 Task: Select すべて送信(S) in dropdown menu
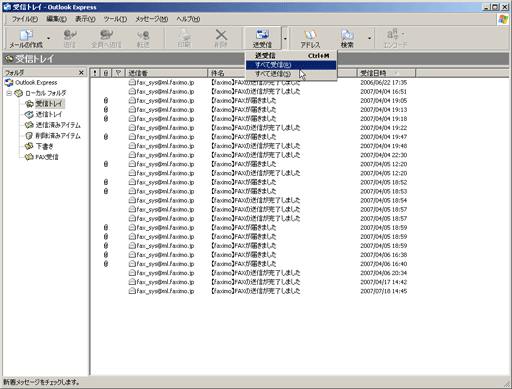pyautogui.click(x=291, y=74)
